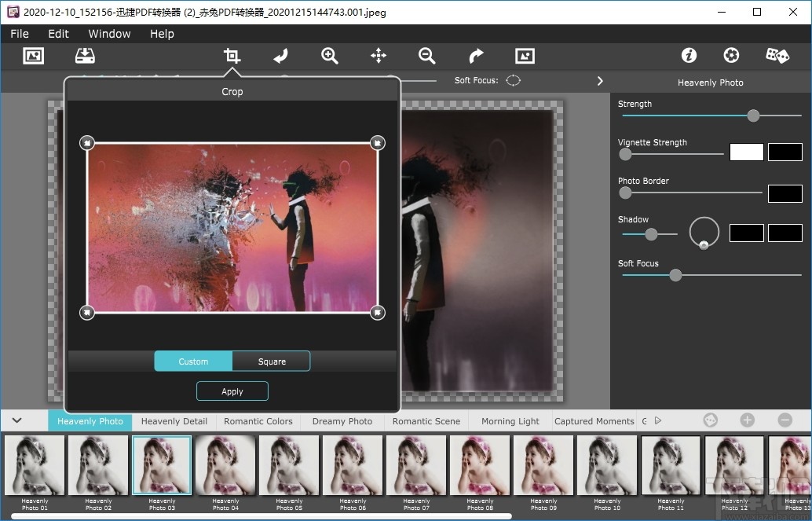Open an image with the toolbar photo icon
812x521 pixels.
(x=33, y=56)
